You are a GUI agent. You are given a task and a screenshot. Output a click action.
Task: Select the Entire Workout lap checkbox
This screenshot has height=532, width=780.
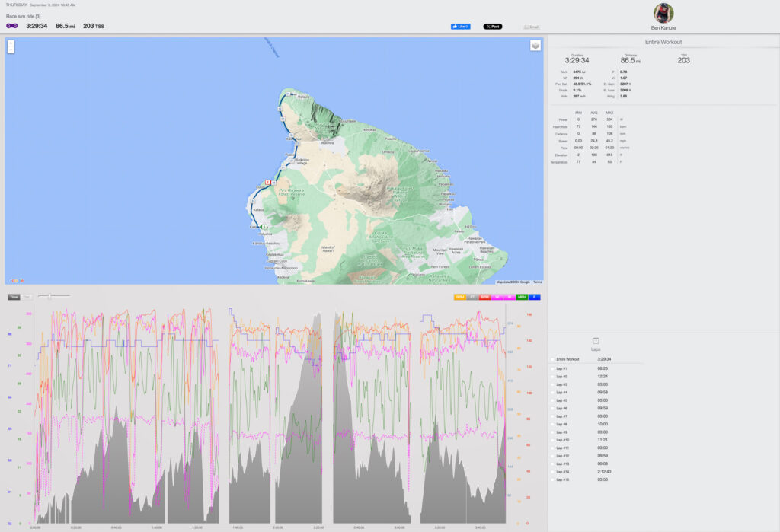tap(552, 359)
